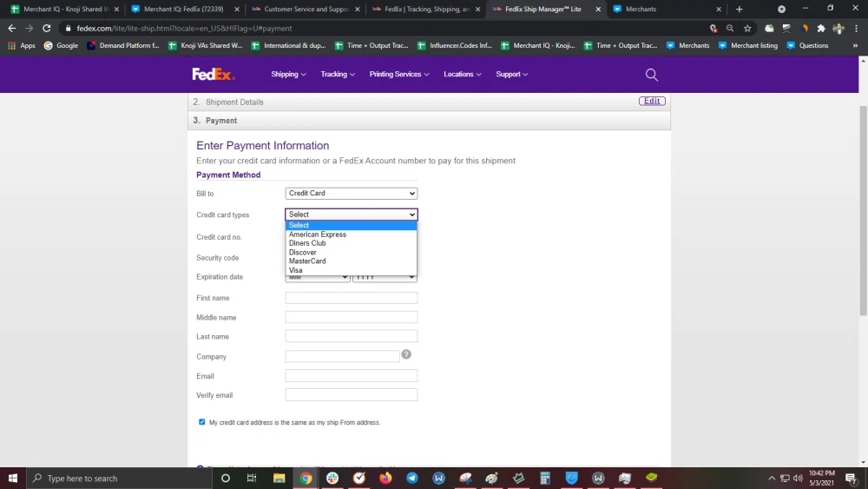
Task: Expand the Locations menu
Action: (x=463, y=74)
